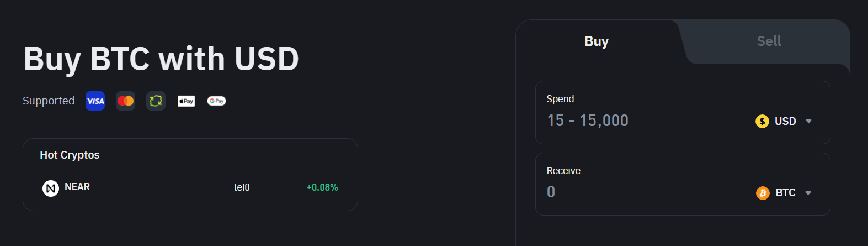Open the NEAR hot crypto link

(77, 187)
